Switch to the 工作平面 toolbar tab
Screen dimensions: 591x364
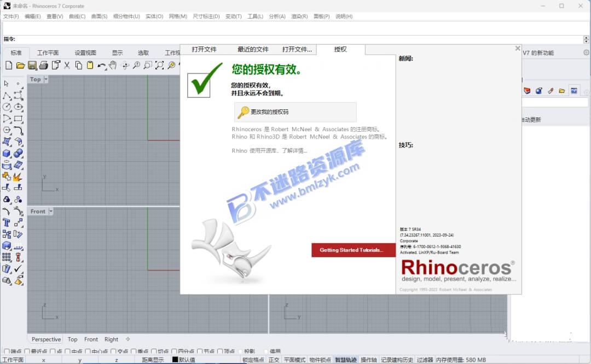tap(48, 52)
